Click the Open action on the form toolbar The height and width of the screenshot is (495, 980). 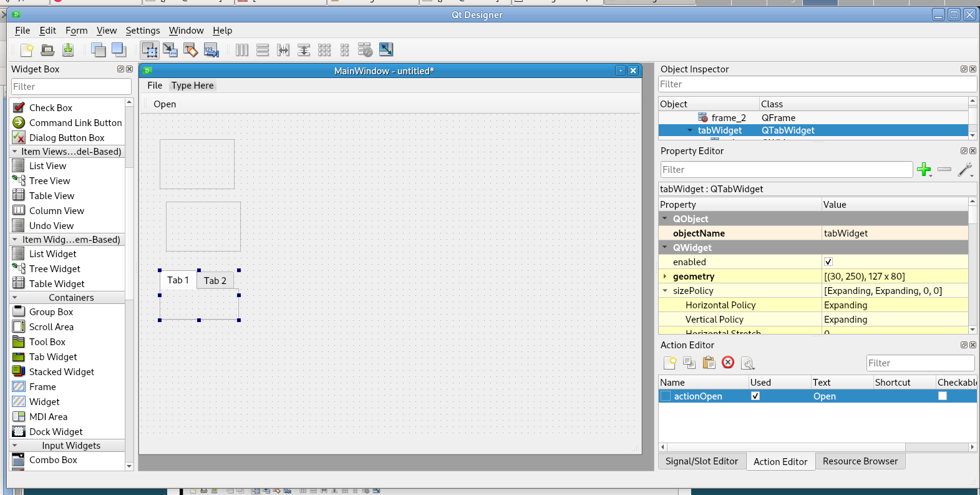click(x=165, y=104)
